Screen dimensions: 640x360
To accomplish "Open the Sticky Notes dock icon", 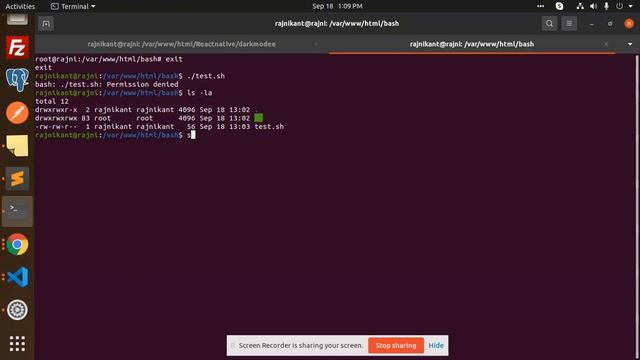I will (17, 146).
